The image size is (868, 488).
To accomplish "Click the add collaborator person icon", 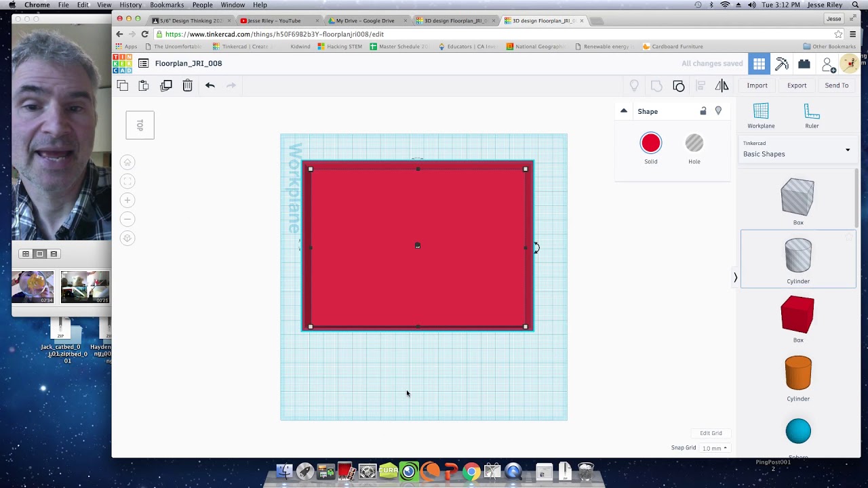I will (x=827, y=64).
